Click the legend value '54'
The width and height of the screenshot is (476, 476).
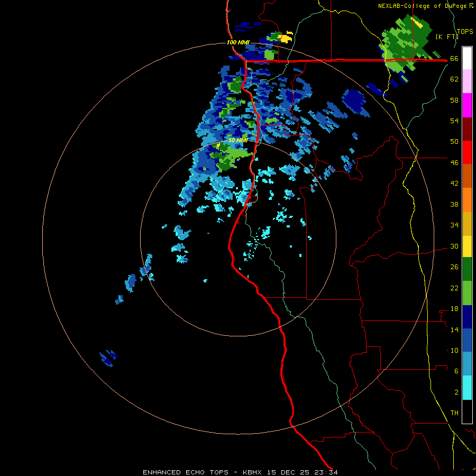[x=454, y=121]
